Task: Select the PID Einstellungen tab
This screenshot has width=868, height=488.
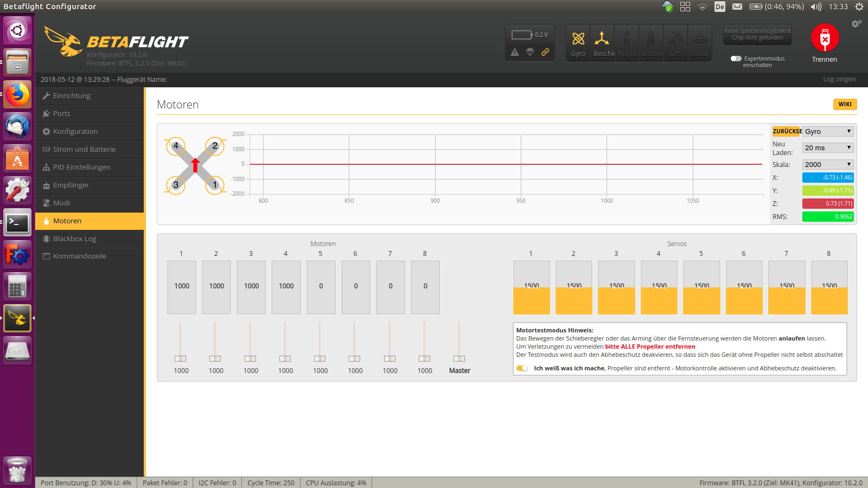Action: point(90,167)
